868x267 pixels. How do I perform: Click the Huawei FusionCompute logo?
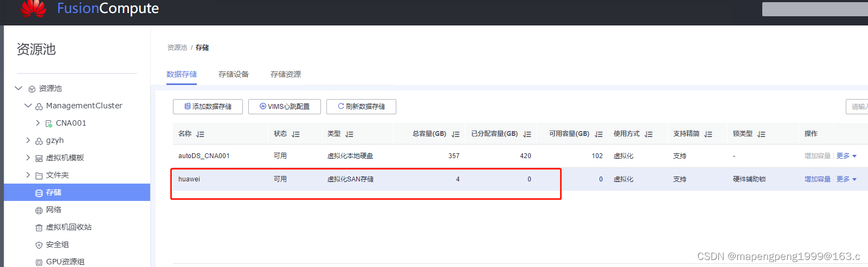(34, 8)
